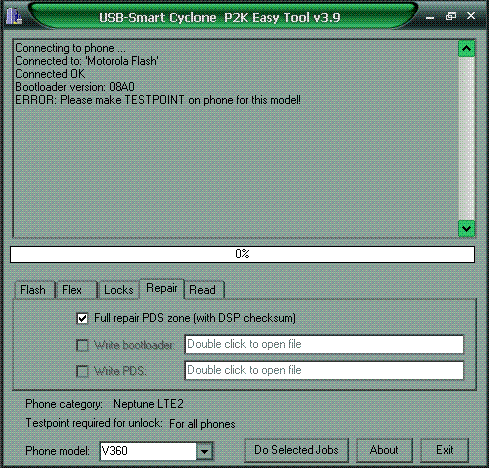Click the 'Connected OK' log line
The image size is (489, 468).
[50, 74]
